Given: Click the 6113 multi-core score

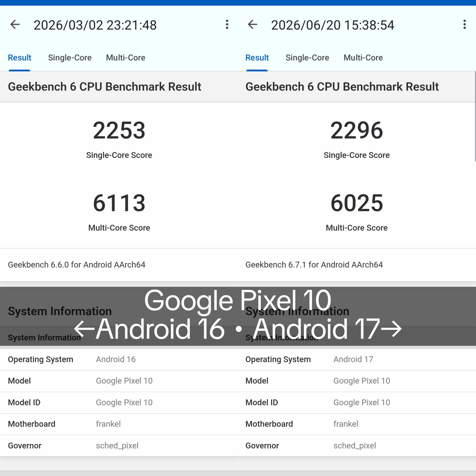Looking at the screenshot, I should tap(119, 203).
